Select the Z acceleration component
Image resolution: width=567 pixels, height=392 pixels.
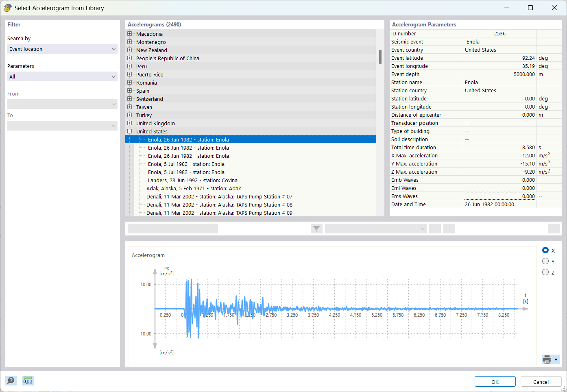click(545, 272)
